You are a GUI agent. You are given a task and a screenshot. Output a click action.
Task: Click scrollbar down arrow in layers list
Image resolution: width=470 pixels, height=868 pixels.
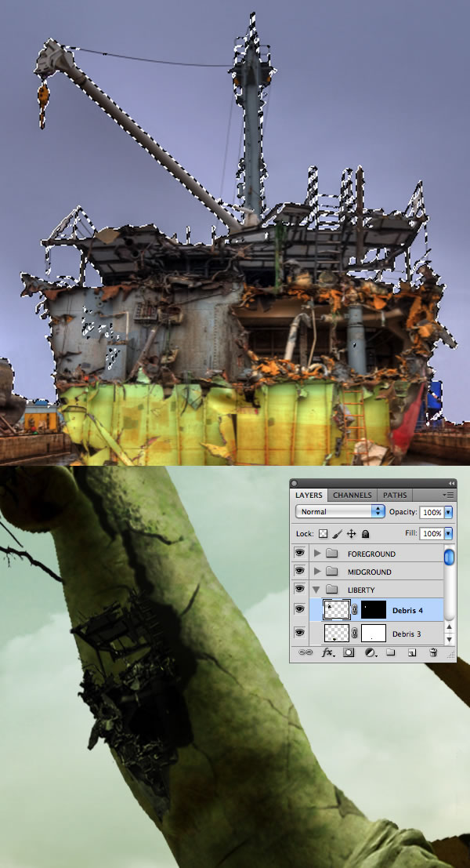(x=450, y=639)
